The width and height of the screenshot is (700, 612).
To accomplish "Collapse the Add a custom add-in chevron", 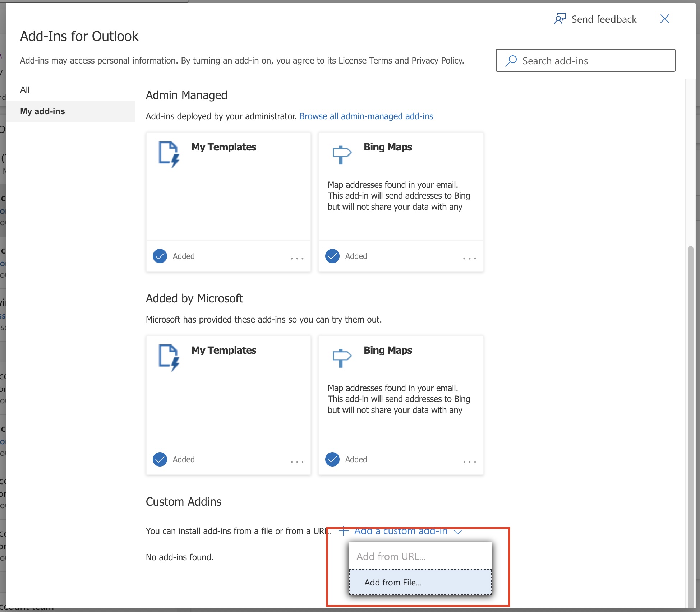I will point(457,532).
